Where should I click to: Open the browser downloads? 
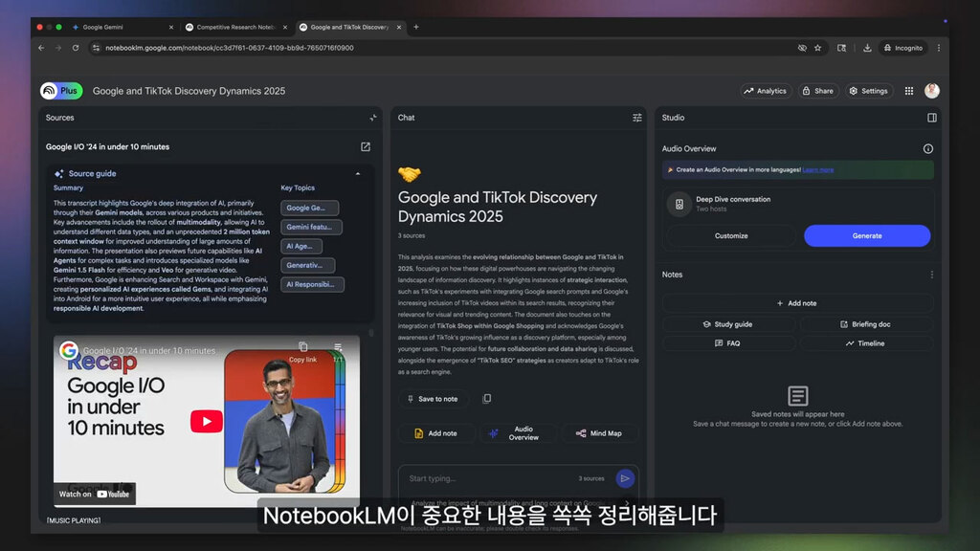(867, 48)
